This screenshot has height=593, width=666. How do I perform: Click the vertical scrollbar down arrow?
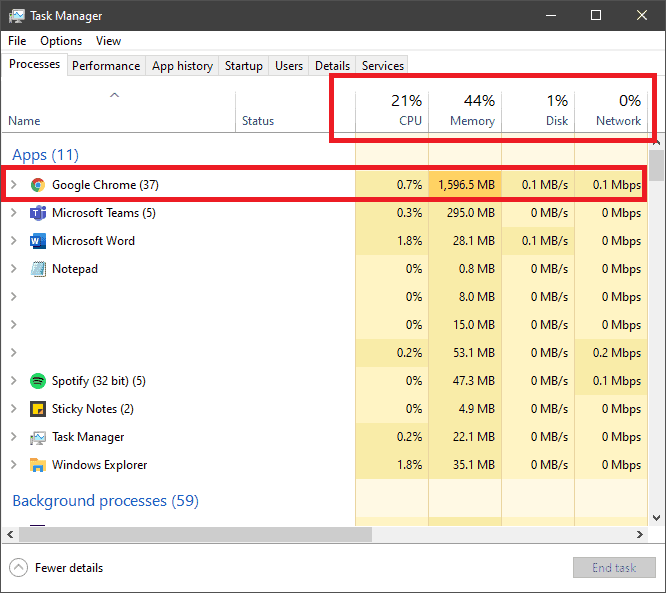click(x=657, y=518)
